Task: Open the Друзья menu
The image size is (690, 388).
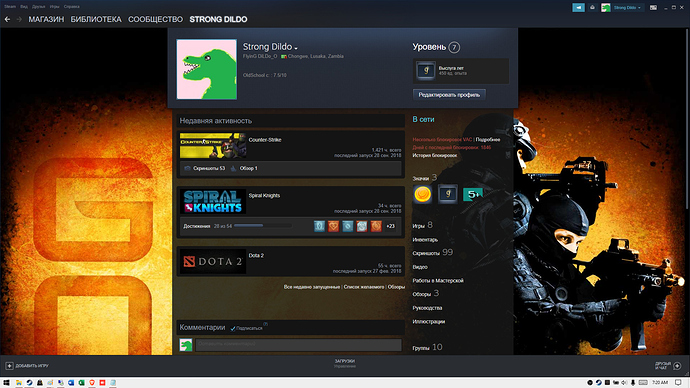Action: [x=39, y=7]
